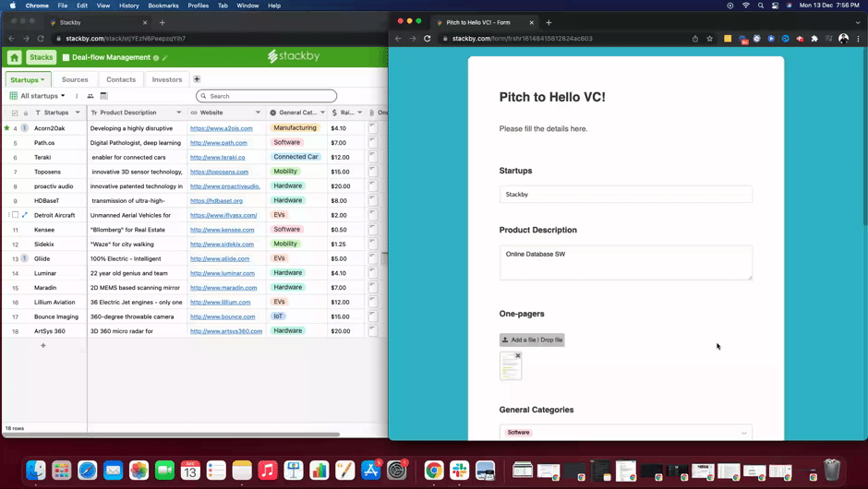Click the IoT category tag for Bounce Imaging
This screenshot has width=868, height=489.
[278, 316]
